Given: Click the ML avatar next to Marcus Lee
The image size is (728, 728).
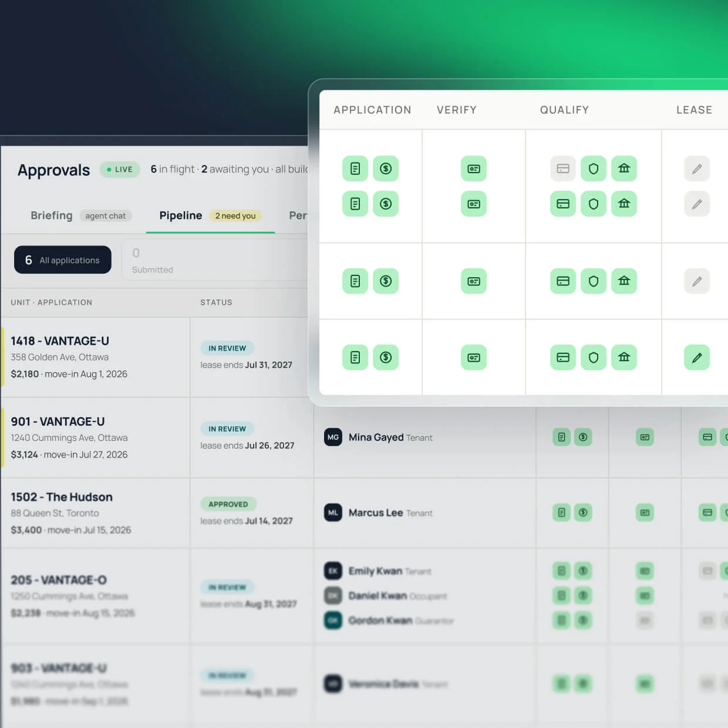Looking at the screenshot, I should [x=333, y=513].
